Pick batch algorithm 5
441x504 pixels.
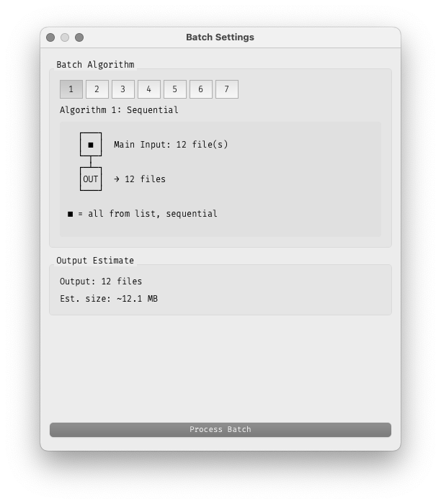(175, 89)
